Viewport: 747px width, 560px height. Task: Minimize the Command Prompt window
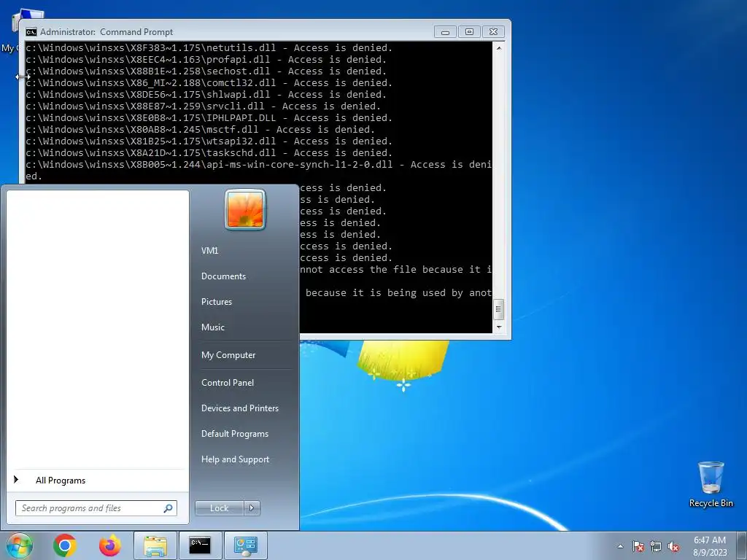tap(445, 32)
